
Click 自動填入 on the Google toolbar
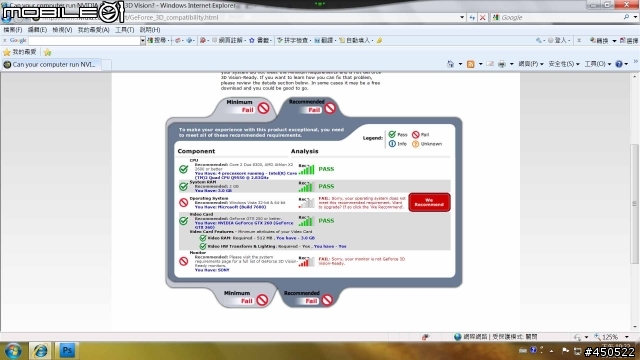355,40
